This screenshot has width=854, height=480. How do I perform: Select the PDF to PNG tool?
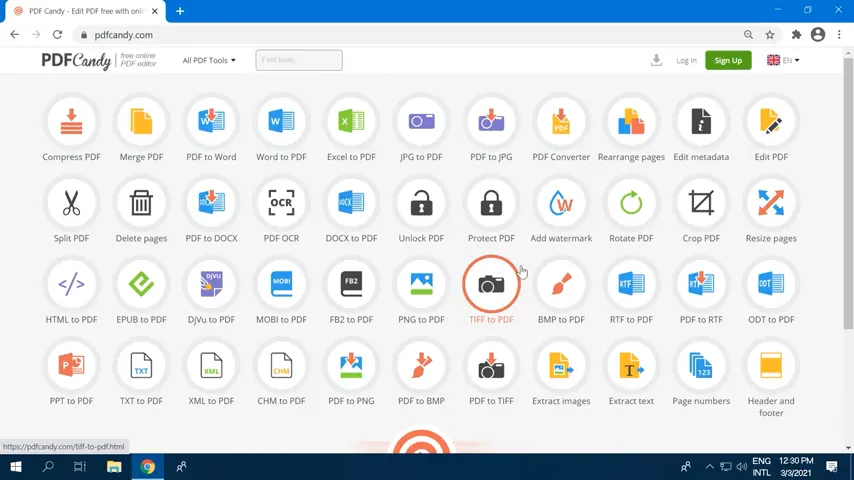coord(351,365)
